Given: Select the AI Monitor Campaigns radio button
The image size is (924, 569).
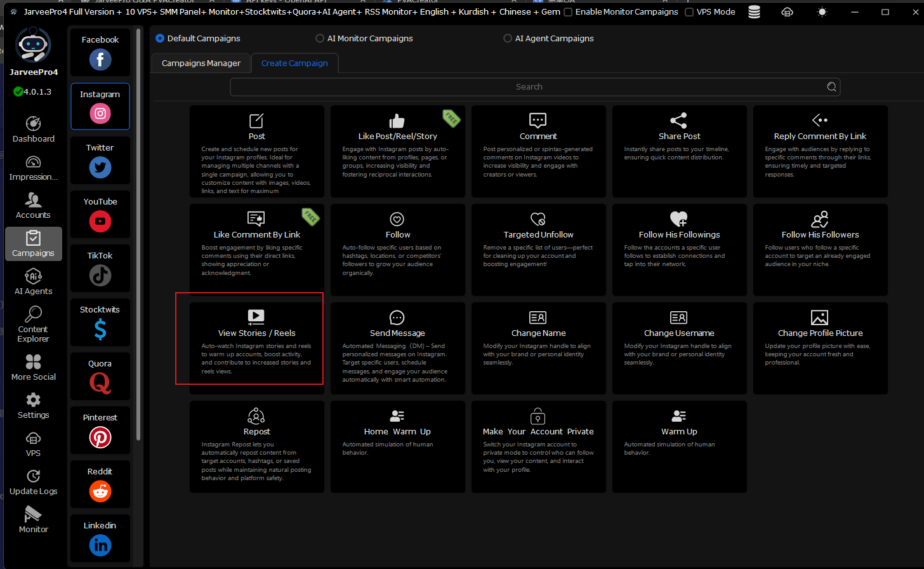Looking at the screenshot, I should pos(320,39).
